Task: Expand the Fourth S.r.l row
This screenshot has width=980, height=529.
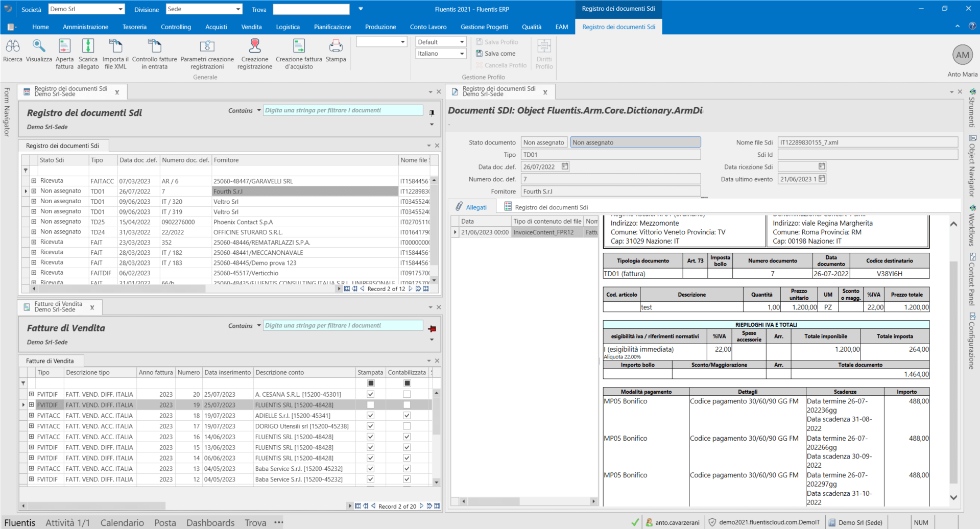Action: 34,191
